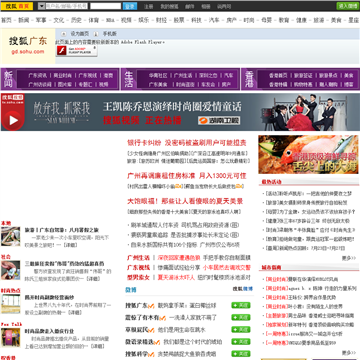Screen dimensions: 360x360
Task: Click verified badge beside 搜狐广东
Action: [x=151, y=306]
